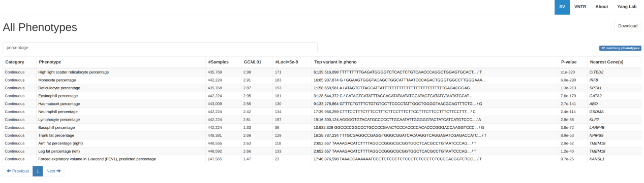The width and height of the screenshot is (644, 183).
Task: Sort by #Loci<5e-8 column header
Action: point(286,62)
